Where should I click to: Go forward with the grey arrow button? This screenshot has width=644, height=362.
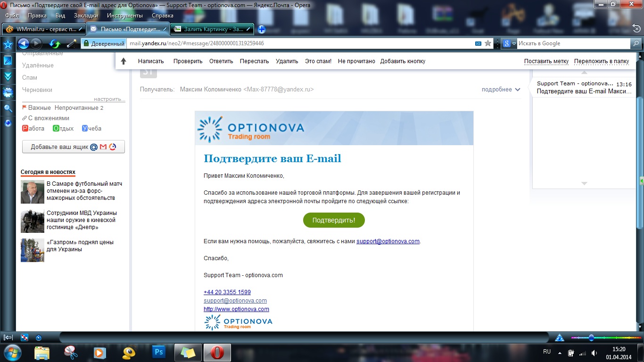tap(36, 44)
